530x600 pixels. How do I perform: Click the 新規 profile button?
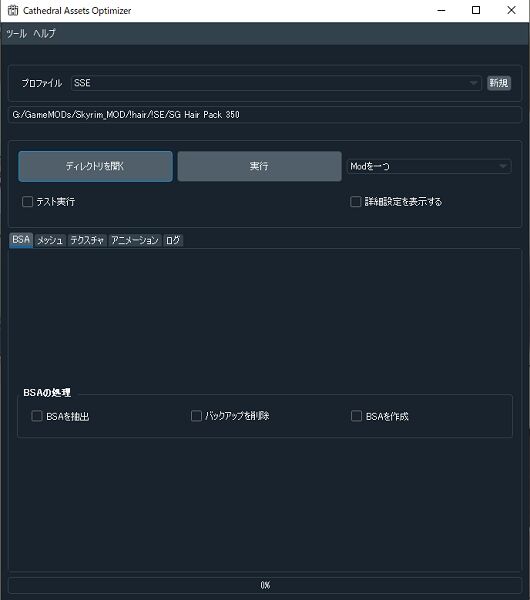[499, 83]
